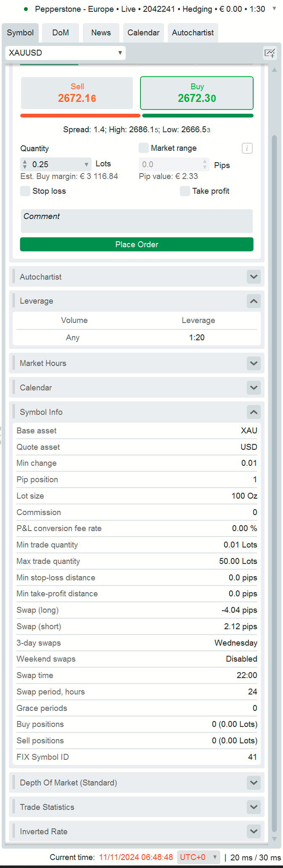
Task: Click the market range info icon
Action: coord(247,148)
